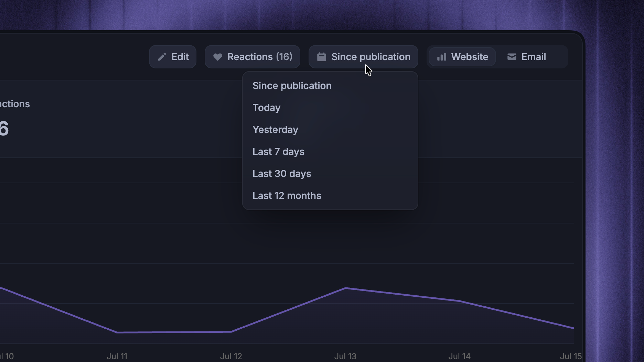Click the chart point at Jul 14
The height and width of the screenshot is (362, 644).
coord(460,301)
